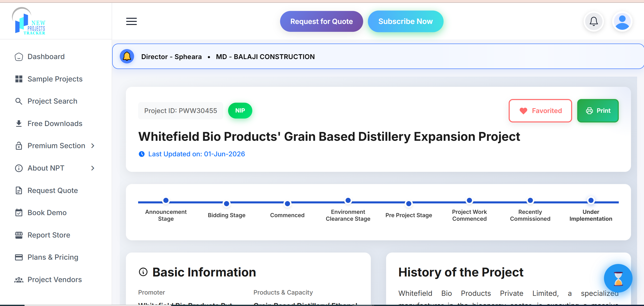
Task: Click the heart icon in Favorited
Action: coord(523,111)
